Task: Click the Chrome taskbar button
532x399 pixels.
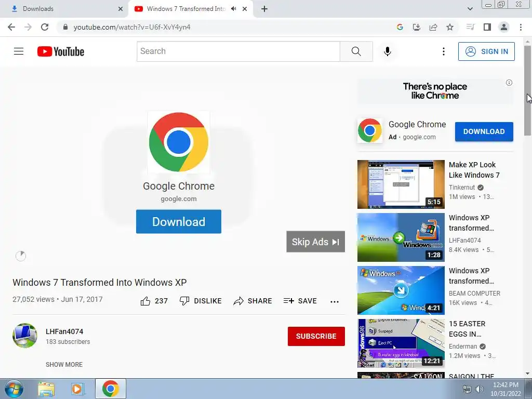Action: pos(111,389)
